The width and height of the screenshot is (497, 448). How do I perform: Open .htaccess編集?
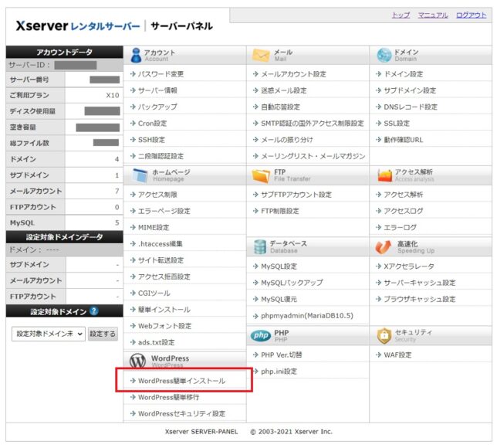160,243
